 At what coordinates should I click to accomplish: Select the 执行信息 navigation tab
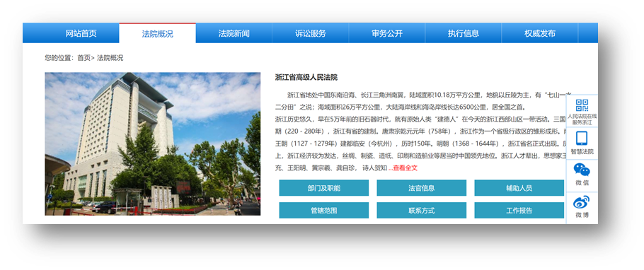[464, 34]
